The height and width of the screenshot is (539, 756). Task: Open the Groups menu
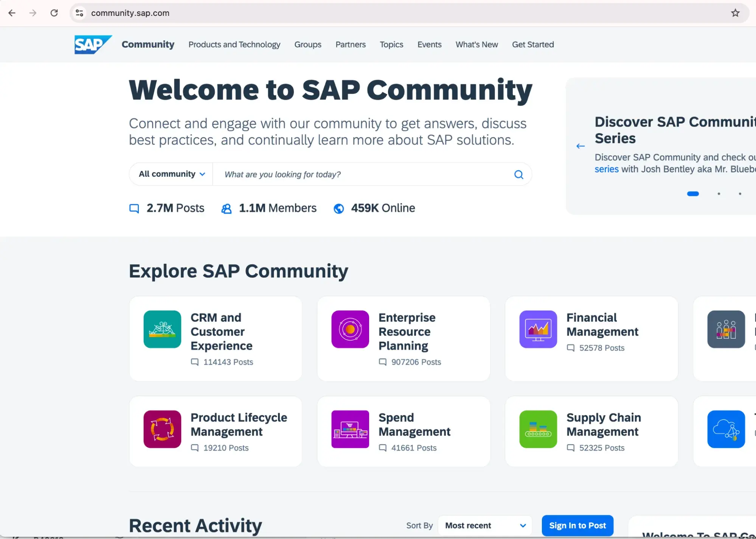[308, 45]
